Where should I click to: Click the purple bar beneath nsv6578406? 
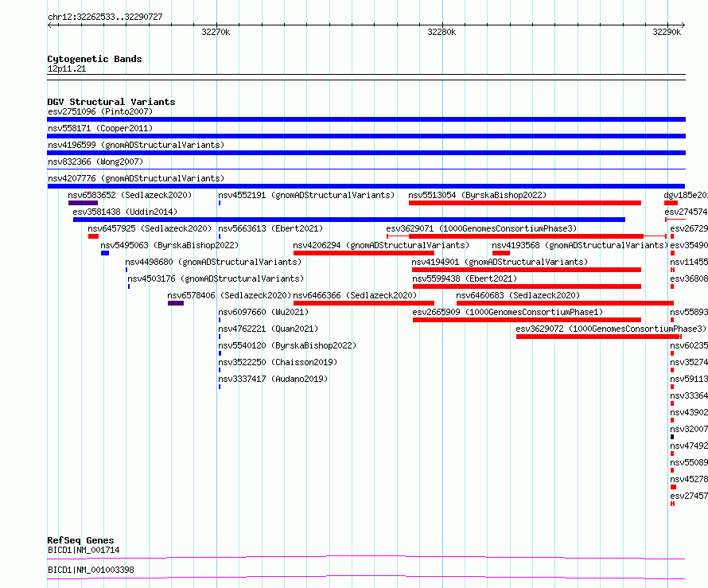pyautogui.click(x=176, y=303)
